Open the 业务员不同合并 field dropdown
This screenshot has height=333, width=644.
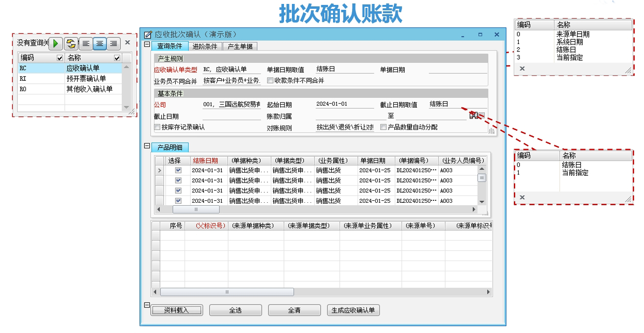[231, 80]
